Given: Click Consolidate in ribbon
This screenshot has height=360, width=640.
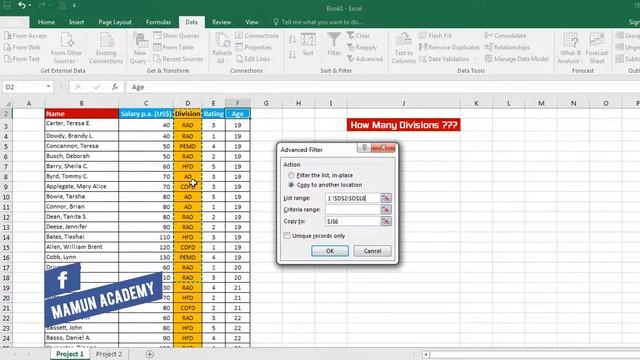Looking at the screenshot, I should coord(505,36).
